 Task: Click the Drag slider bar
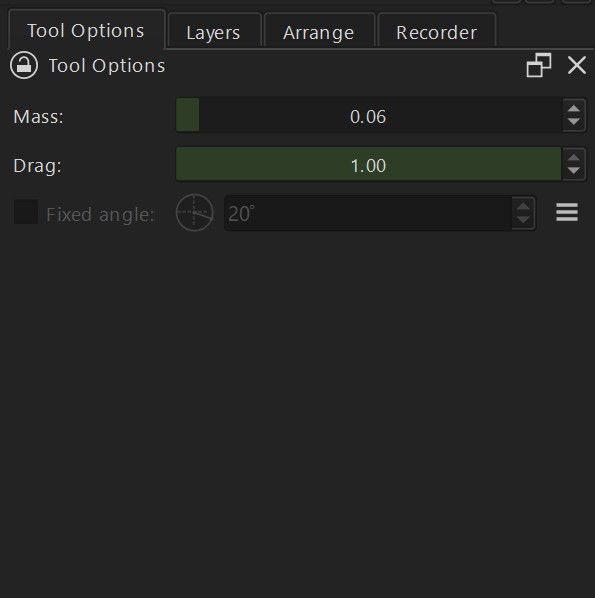click(x=368, y=164)
